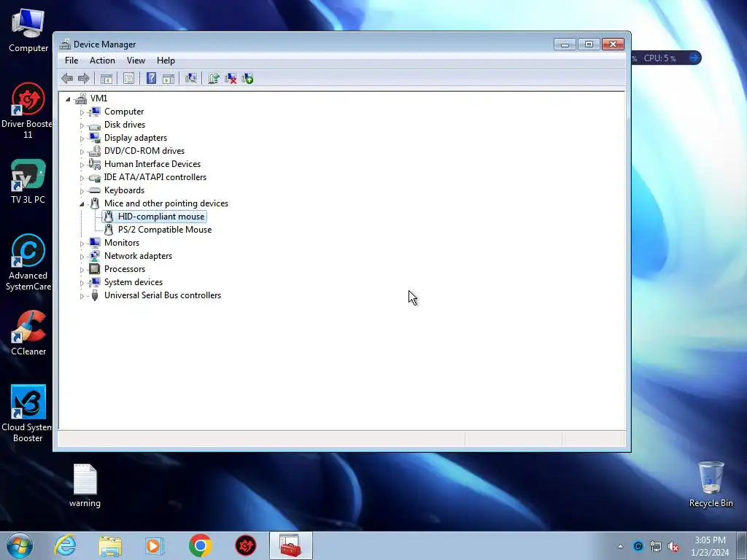Click the Forward arrow in Device Manager toolbar
This screenshot has width=747, height=560.
click(83, 79)
